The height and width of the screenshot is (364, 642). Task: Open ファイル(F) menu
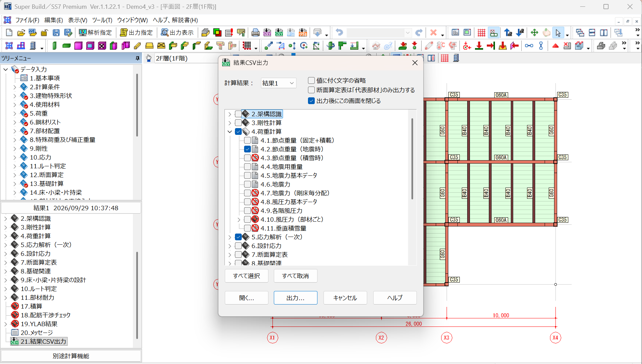click(x=27, y=20)
